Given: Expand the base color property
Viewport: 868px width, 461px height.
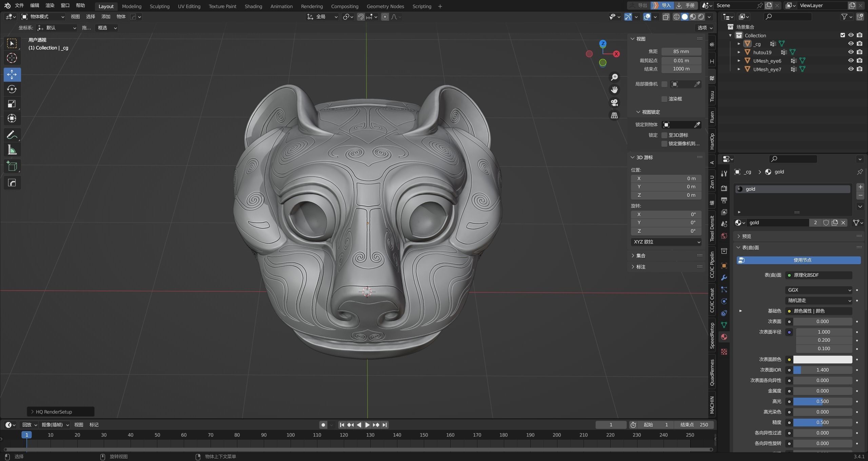Looking at the screenshot, I should 741,311.
